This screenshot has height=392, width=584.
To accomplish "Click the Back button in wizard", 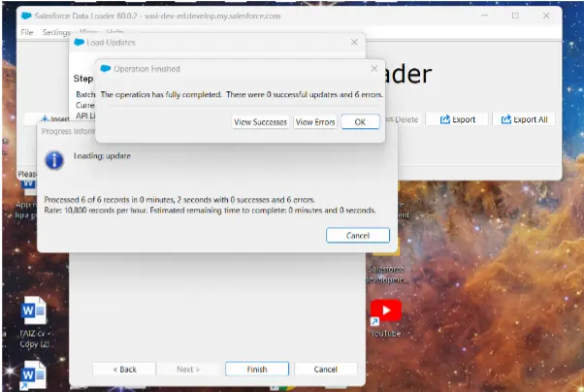I will (124, 370).
